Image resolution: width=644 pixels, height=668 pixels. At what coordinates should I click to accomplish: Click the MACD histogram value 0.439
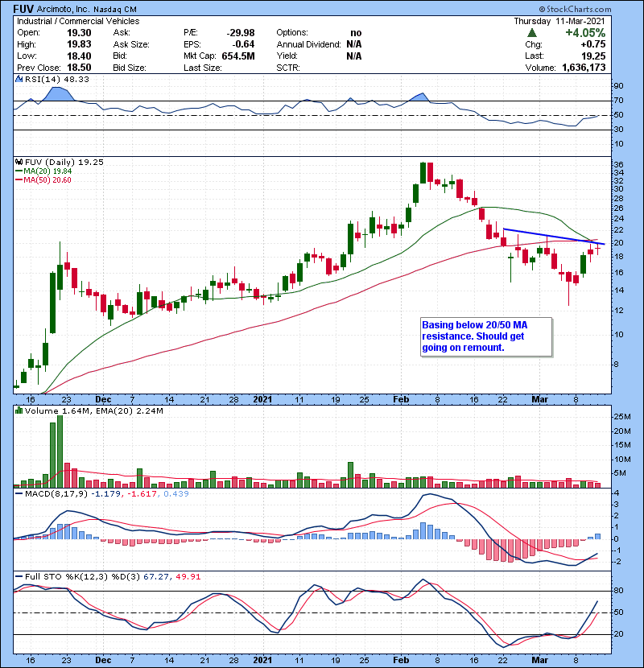pyautogui.click(x=176, y=494)
